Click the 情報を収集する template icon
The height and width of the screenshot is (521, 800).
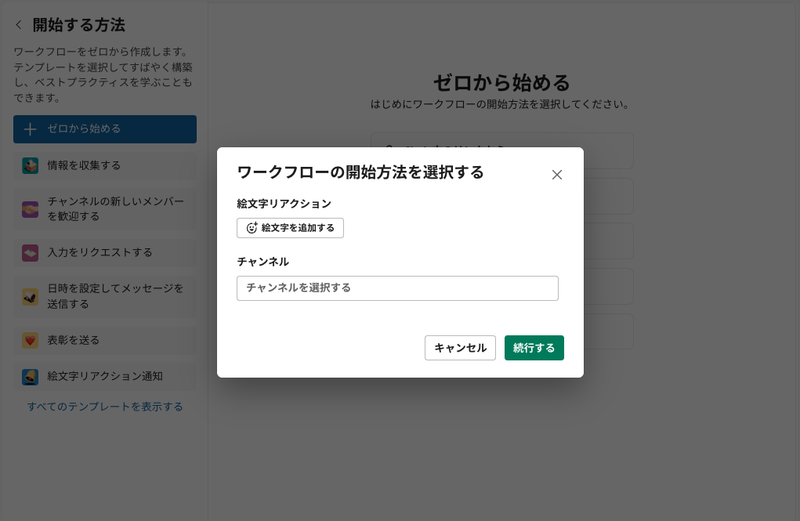pos(30,165)
